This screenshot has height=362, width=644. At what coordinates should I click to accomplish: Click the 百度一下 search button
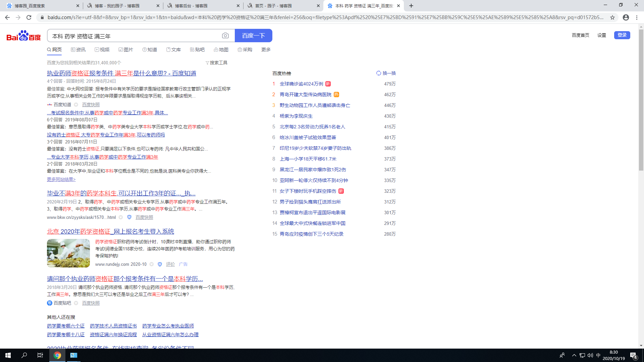click(x=253, y=36)
